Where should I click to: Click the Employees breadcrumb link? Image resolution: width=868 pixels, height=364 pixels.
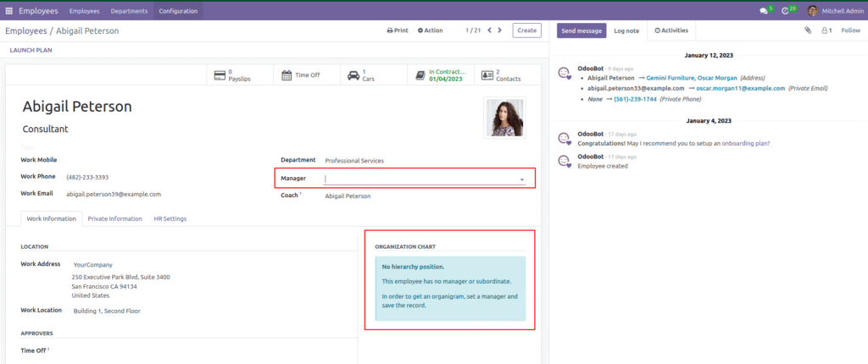[x=26, y=31]
